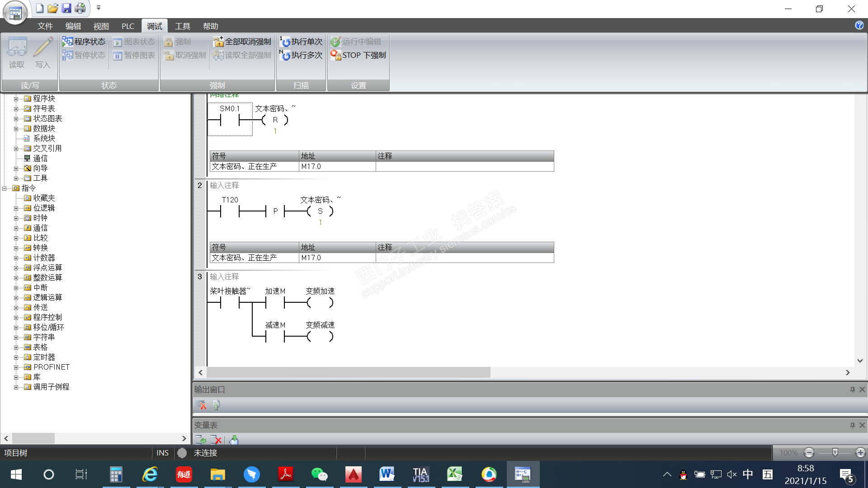
Task: Expand the 程序块 tree node
Action: pyautogui.click(x=16, y=99)
